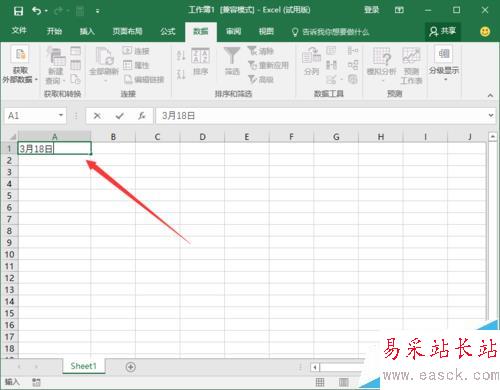Viewport: 500px width, 390px height.
Task: Switch to the 审阅 tab
Action: (x=233, y=31)
